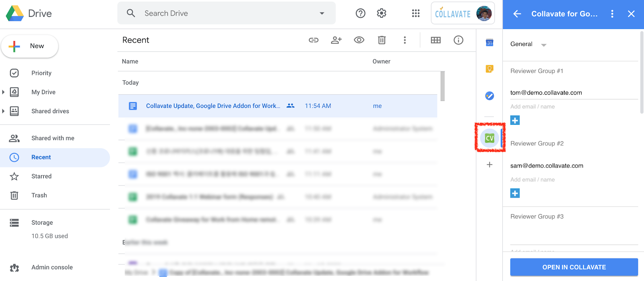Open Priority in sidebar
The width and height of the screenshot is (644, 281).
click(x=41, y=73)
